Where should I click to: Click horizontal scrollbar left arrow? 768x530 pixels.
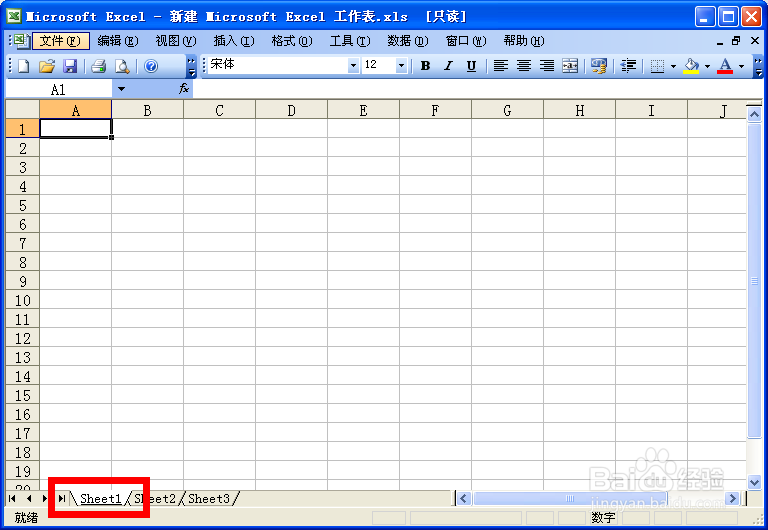pos(464,499)
